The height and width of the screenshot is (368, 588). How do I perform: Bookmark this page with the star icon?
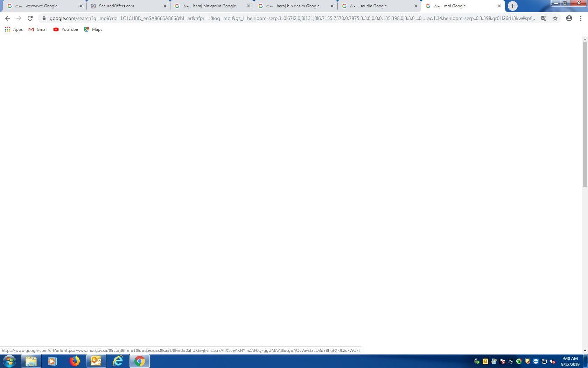555,18
